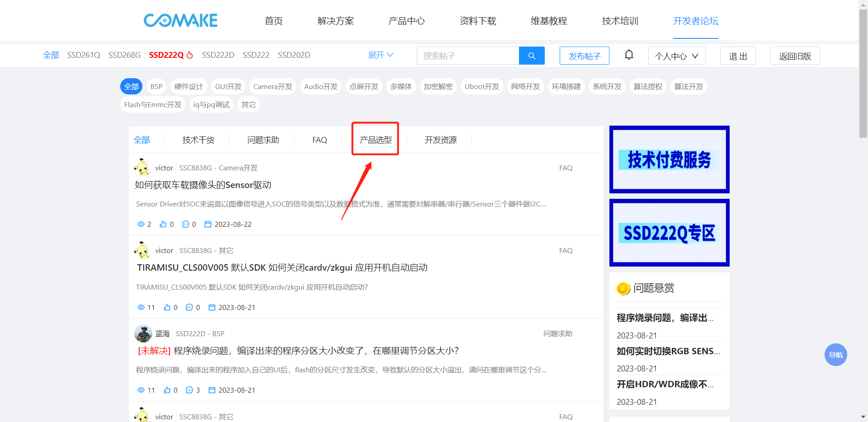Click the magnifier search button

pos(532,56)
